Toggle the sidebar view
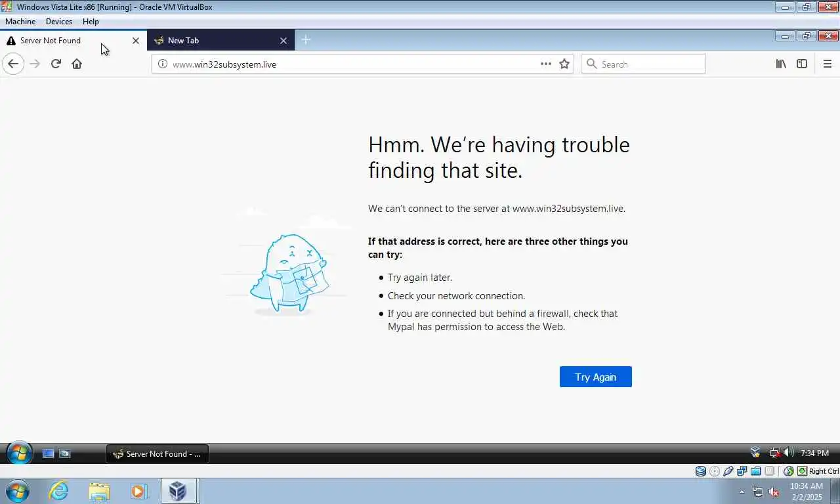This screenshot has height=504, width=840. [x=802, y=64]
